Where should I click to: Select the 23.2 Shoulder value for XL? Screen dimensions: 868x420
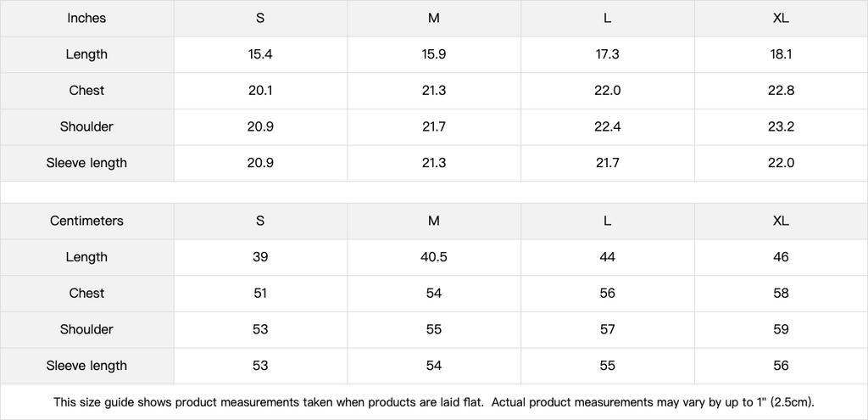tap(781, 126)
